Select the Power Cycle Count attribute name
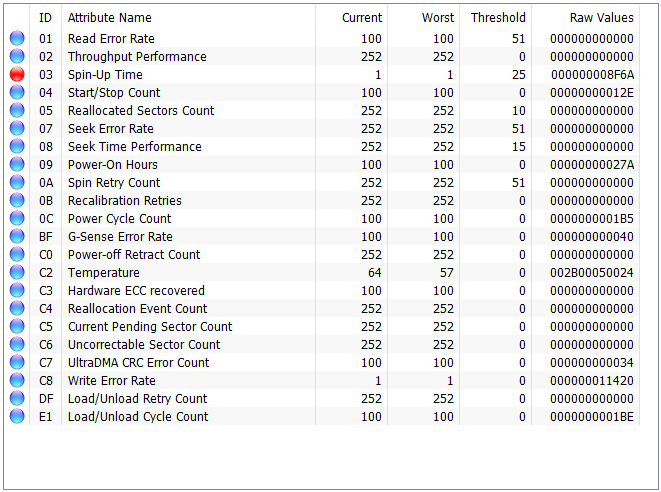661x492 pixels. coord(120,218)
